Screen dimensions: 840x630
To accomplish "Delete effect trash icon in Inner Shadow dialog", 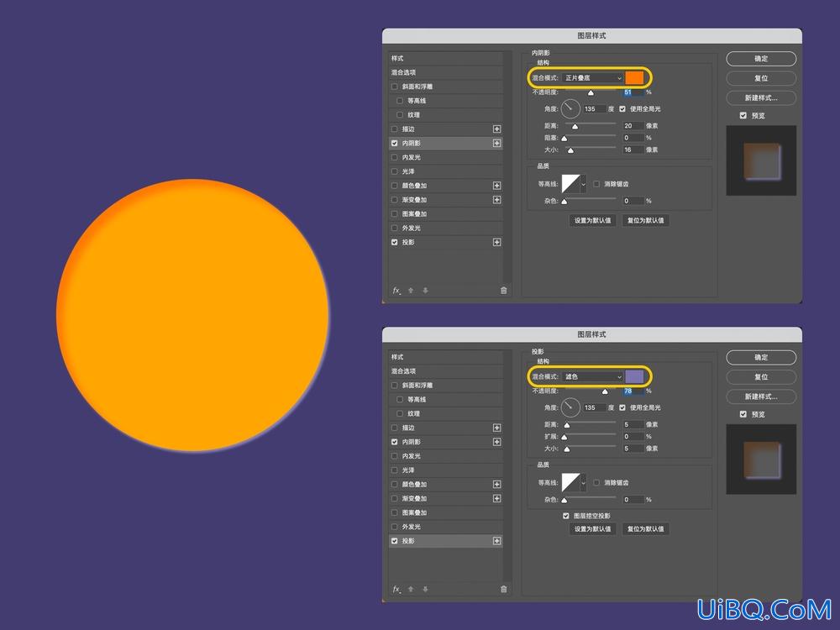I will [503, 291].
